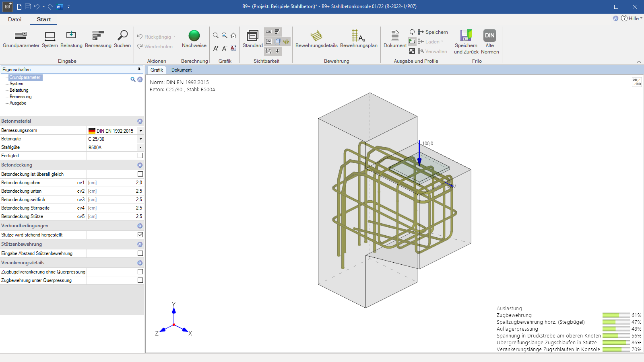Click green Nachweise calculation light
Screen dimensions: 644x362
tap(194, 36)
